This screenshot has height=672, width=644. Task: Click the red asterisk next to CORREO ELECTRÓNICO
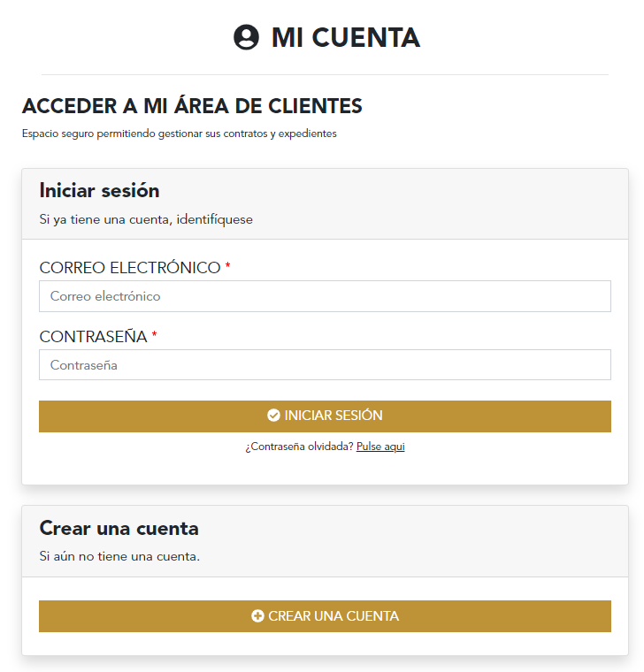(227, 267)
